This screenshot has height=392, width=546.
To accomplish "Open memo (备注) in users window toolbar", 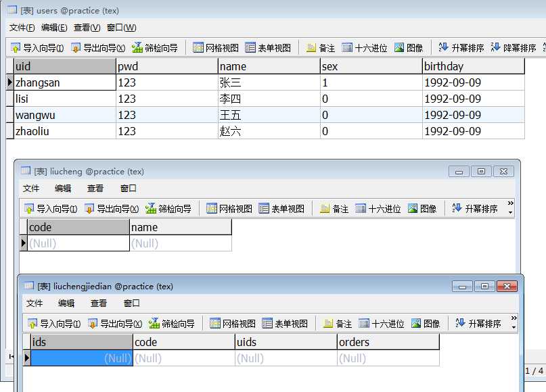I will [321, 48].
